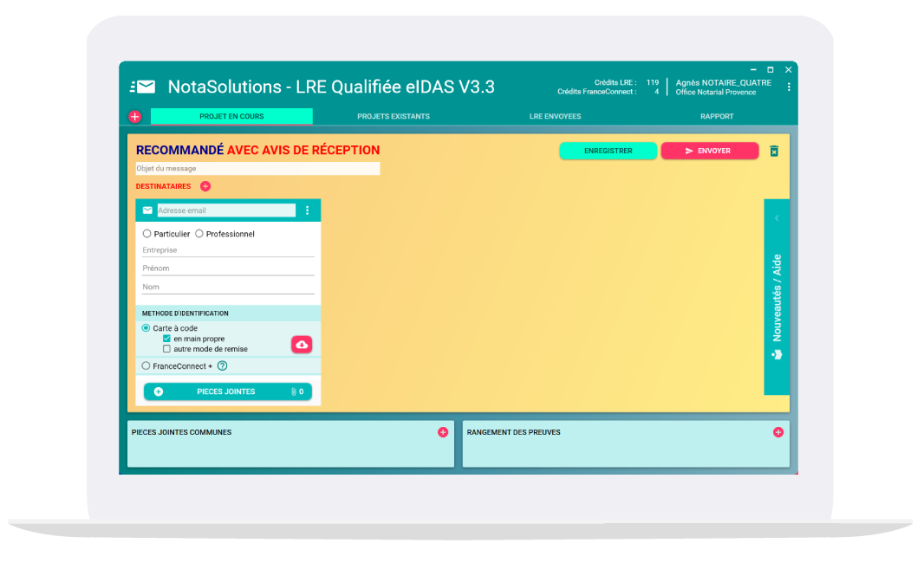Open the user account three-dot menu
Viewport: 924px width, 569px height.
click(x=789, y=87)
